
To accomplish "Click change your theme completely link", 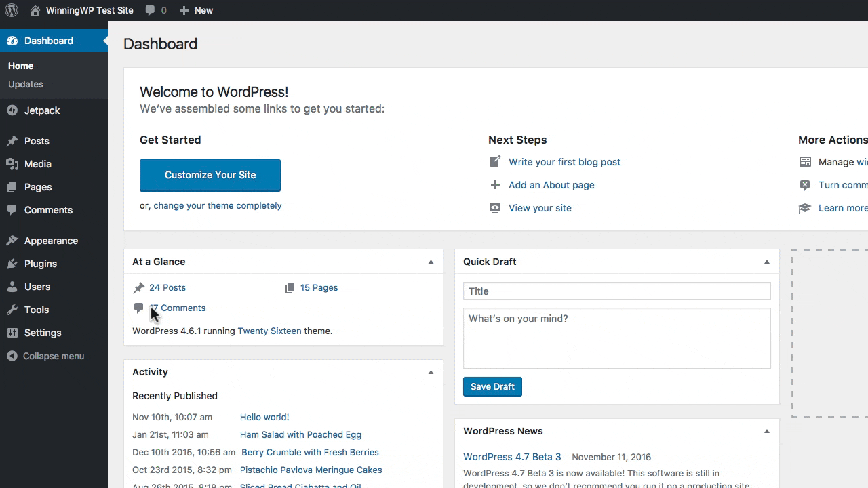I will pos(217,205).
